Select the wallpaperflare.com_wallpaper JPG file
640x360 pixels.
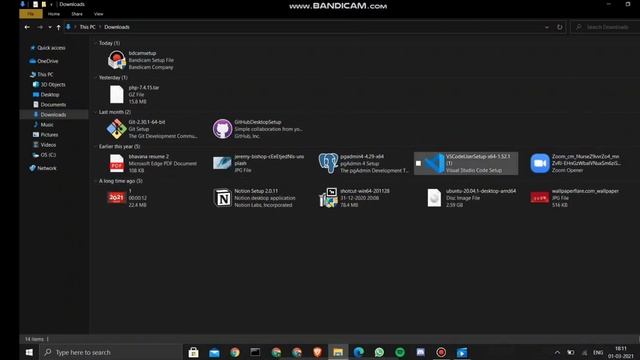click(575, 198)
